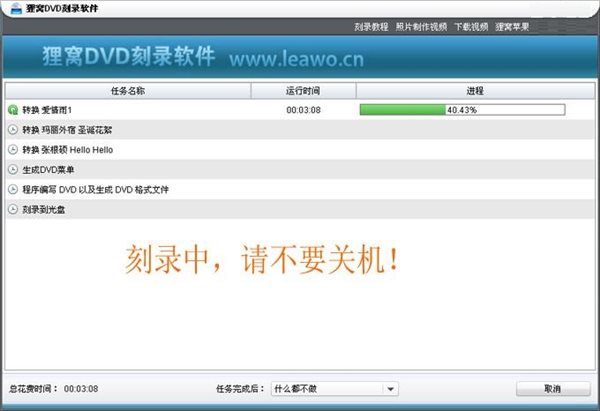This screenshot has width=600, height=411.
Task: Click the 总花费时间 00:03:08 status value
Action: [x=81, y=389]
